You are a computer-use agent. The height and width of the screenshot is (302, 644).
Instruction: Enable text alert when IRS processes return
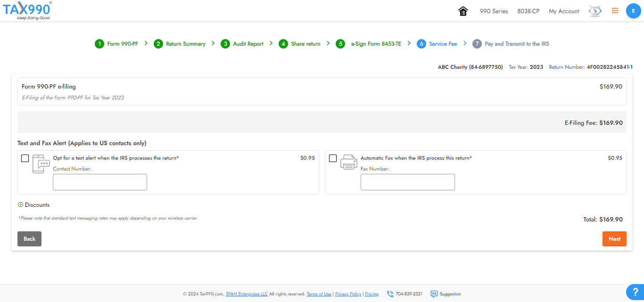pyautogui.click(x=25, y=158)
